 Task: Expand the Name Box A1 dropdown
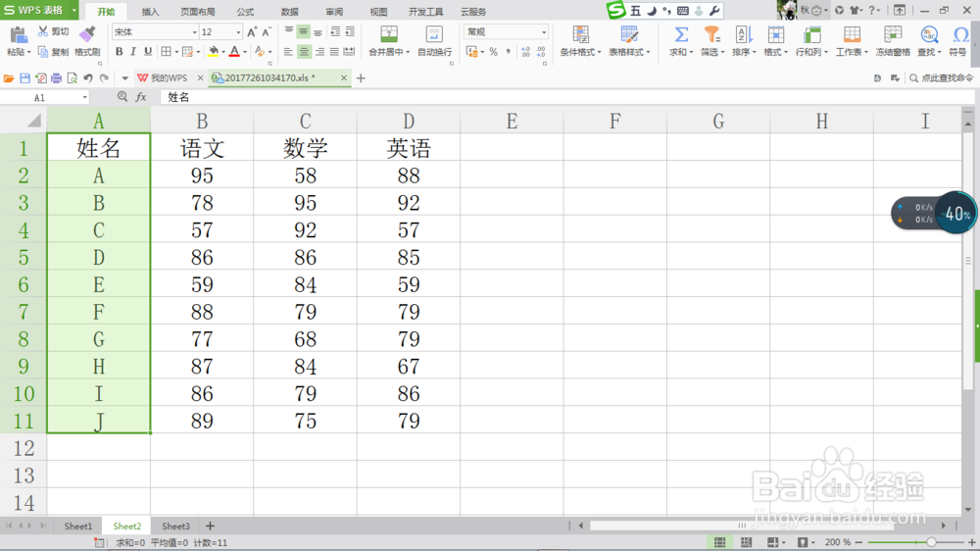pyautogui.click(x=84, y=98)
